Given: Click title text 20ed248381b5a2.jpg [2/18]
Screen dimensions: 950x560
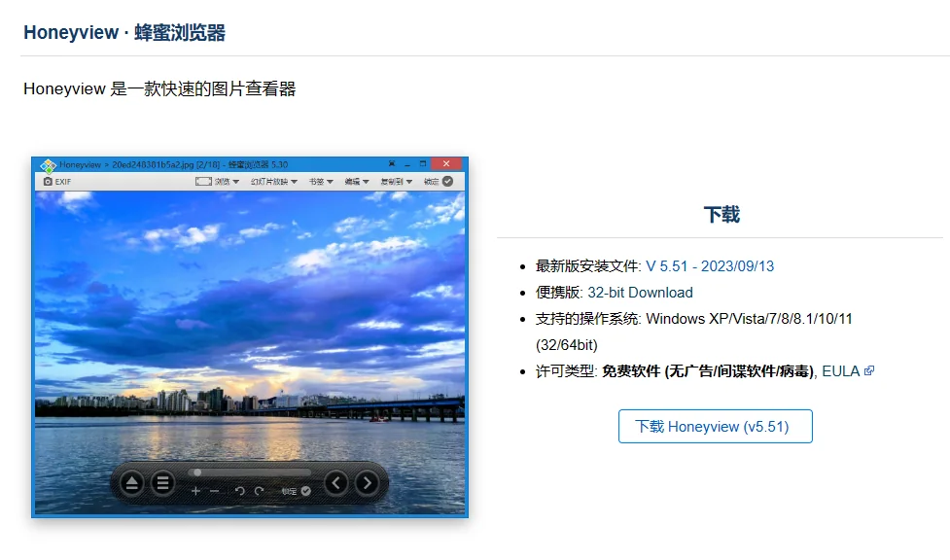Looking at the screenshot, I should (166, 164).
